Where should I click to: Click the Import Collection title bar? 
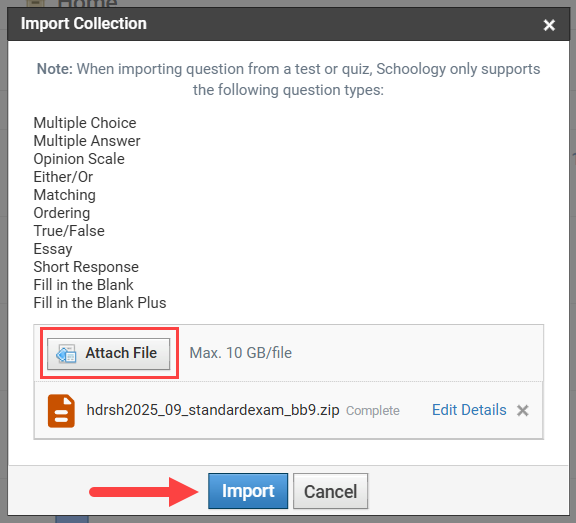click(288, 24)
